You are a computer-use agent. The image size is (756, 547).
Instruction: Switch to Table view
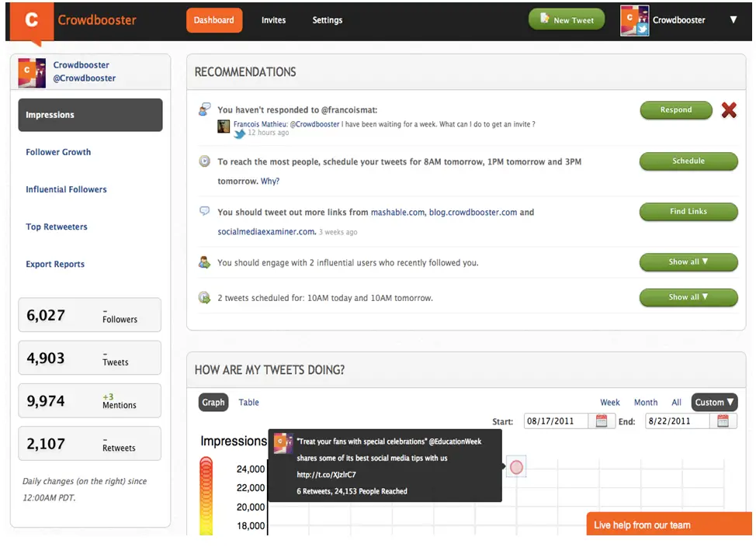[x=248, y=402]
